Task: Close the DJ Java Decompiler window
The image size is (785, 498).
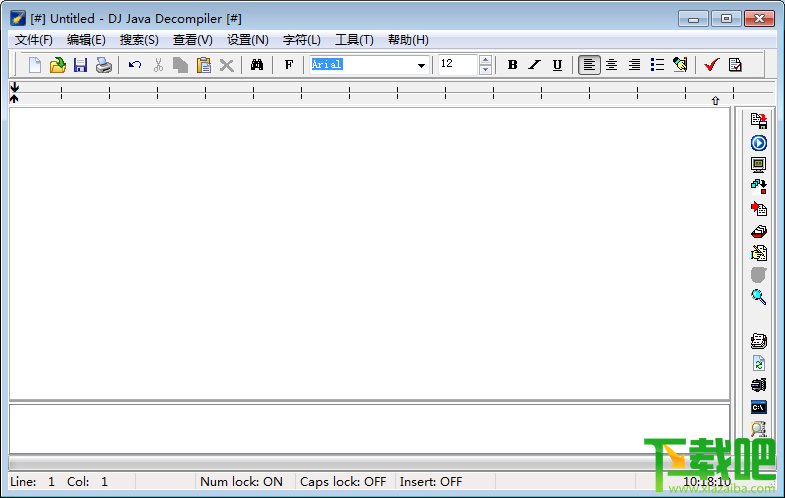Action: coord(759,19)
